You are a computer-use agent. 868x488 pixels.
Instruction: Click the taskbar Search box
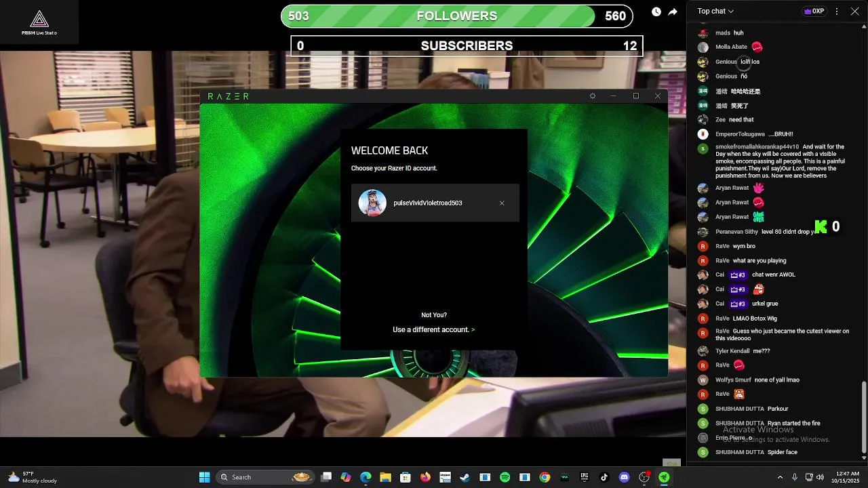pyautogui.click(x=265, y=477)
